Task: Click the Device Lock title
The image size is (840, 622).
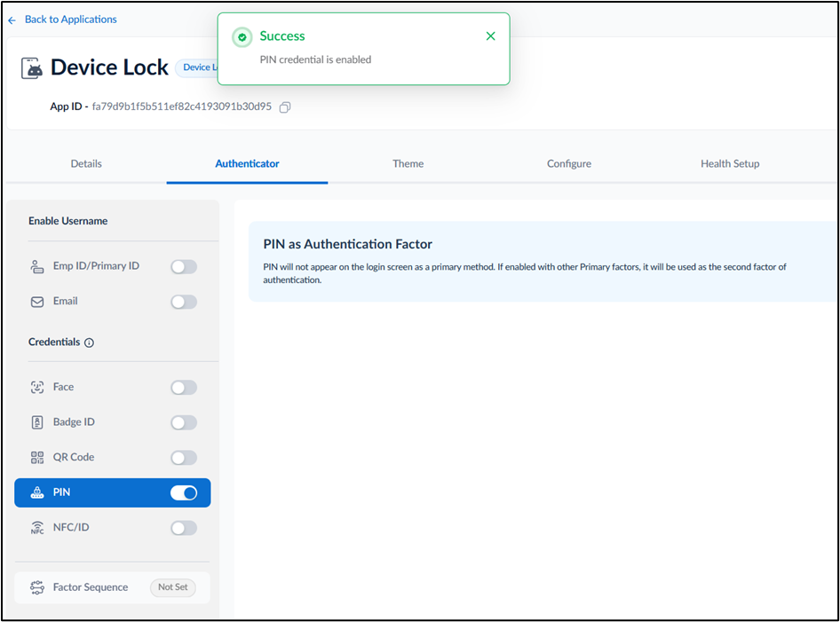Action: pos(109,67)
